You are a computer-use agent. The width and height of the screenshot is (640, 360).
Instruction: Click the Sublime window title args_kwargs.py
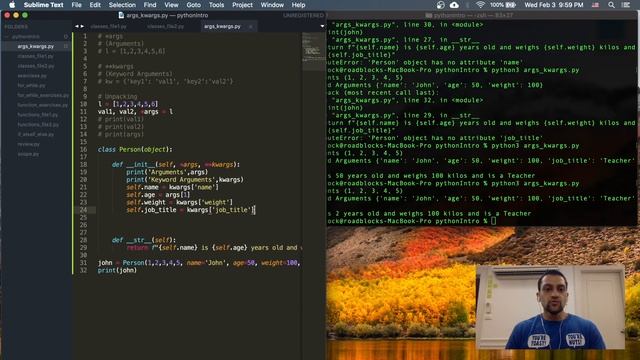tap(163, 15)
